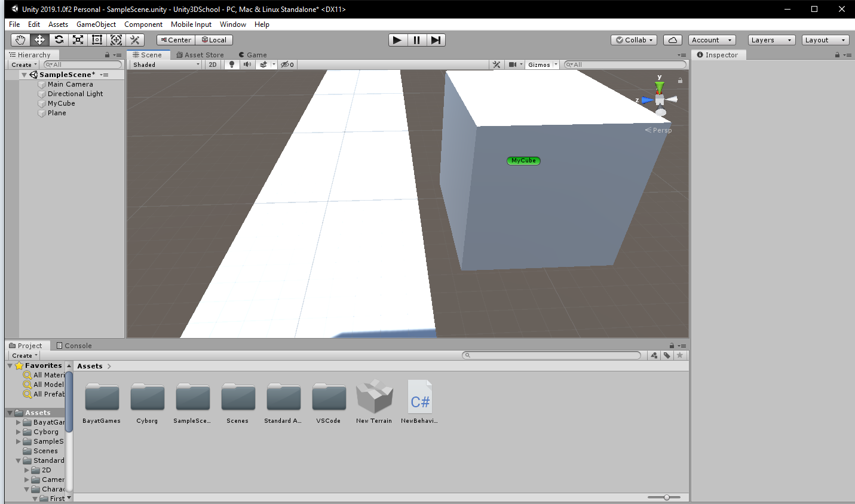855x504 pixels.
Task: Open Search by Type icon in Project
Action: pos(654,355)
